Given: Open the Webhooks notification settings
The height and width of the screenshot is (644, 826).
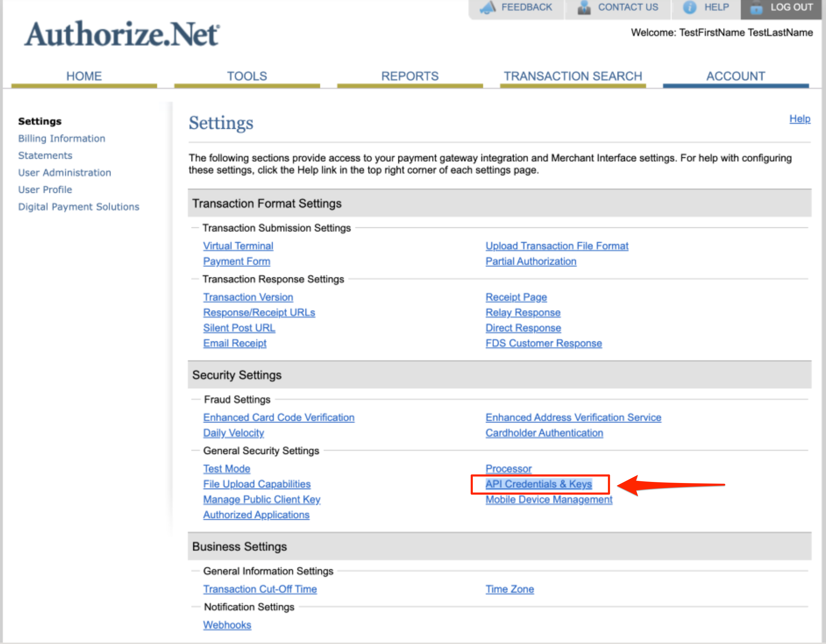Looking at the screenshot, I should [x=227, y=625].
